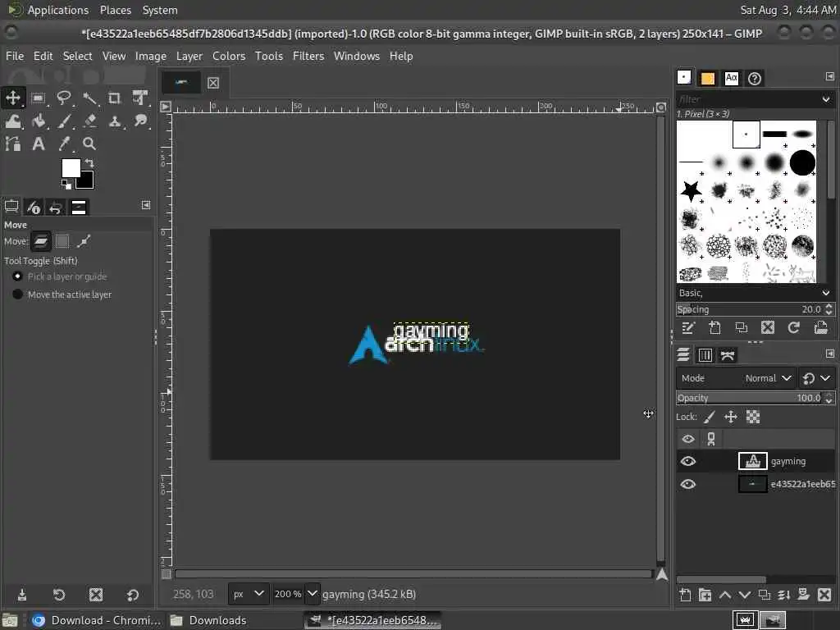Select the Paths tool
The width and height of the screenshot is (840, 630).
13,144
